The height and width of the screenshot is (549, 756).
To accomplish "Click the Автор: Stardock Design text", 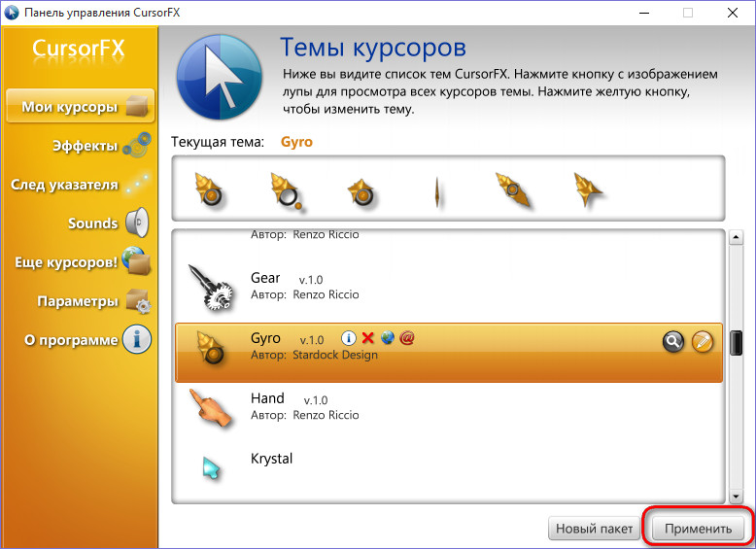I will point(315,356).
